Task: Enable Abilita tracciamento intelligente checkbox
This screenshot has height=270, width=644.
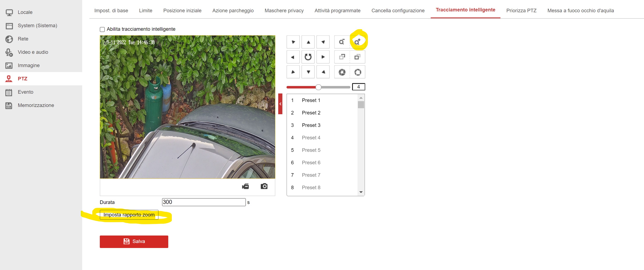Action: 102,29
